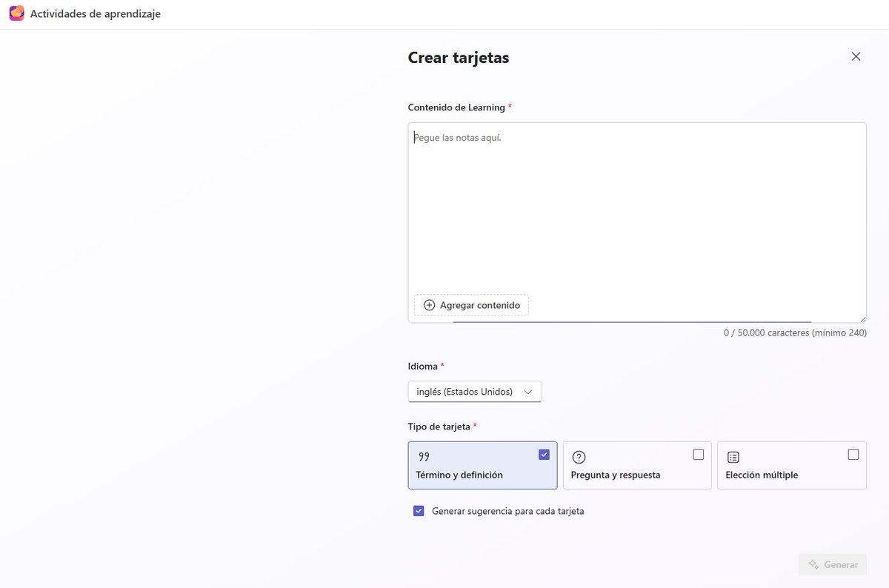This screenshot has height=588, width=889.
Task: Click the Tipo de tarjeta label
Action: coord(439,427)
